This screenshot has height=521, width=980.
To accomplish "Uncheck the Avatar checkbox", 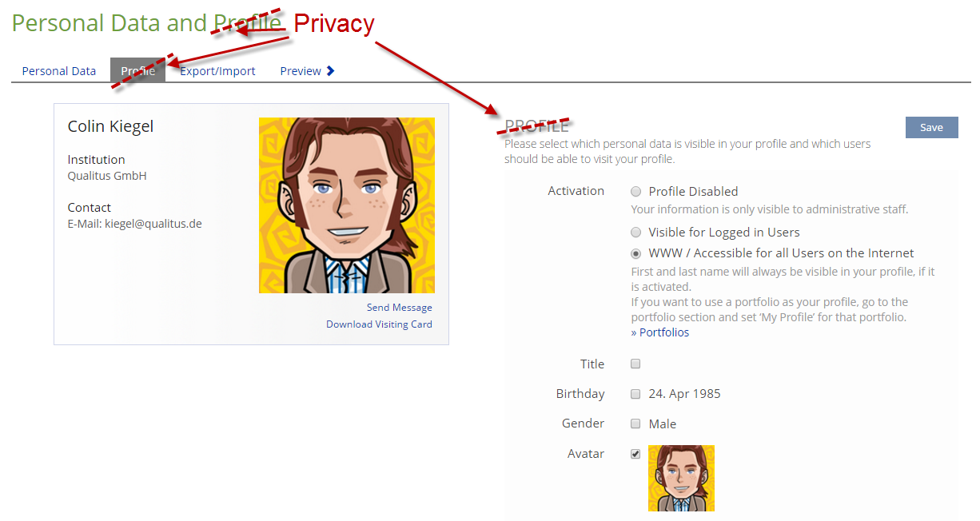I will 635,454.
